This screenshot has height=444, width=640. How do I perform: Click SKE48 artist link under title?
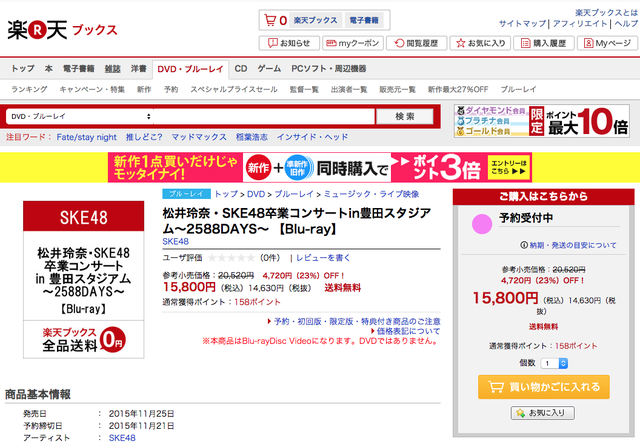pos(176,242)
